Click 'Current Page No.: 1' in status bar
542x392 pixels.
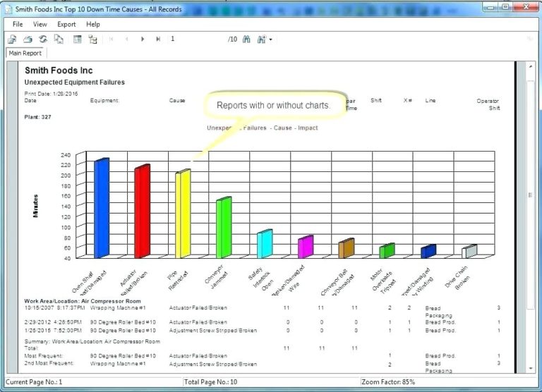click(34, 382)
